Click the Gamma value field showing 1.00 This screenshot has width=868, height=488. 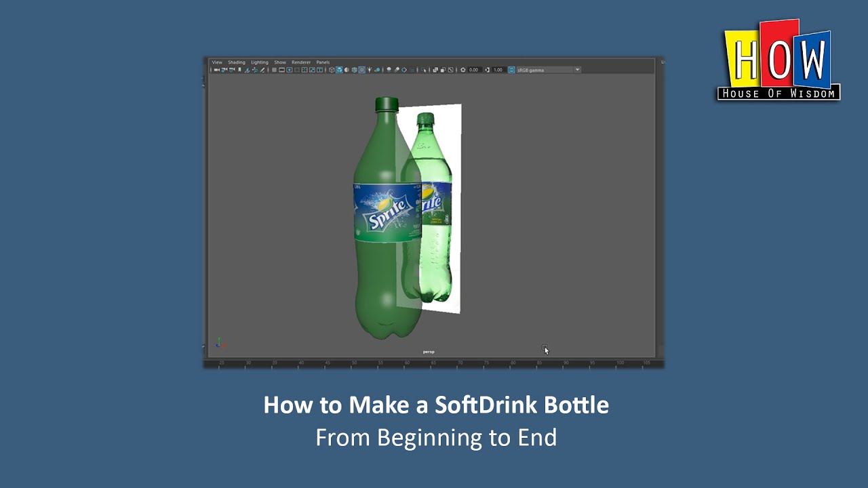pos(498,70)
